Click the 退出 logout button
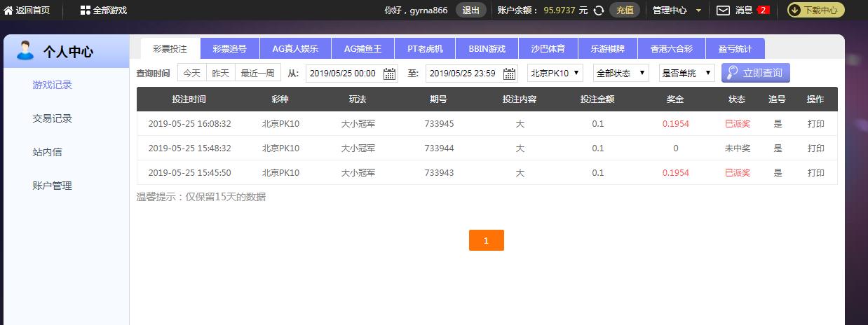Screen dimensions: 868x325 [471, 11]
